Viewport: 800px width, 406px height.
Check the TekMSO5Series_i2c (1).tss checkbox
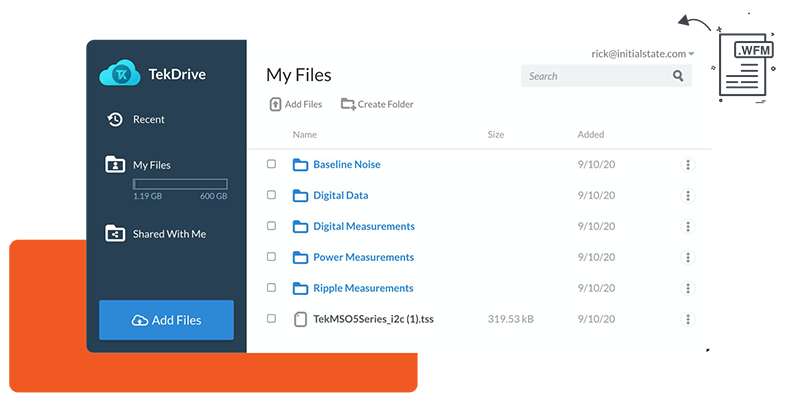click(x=271, y=318)
